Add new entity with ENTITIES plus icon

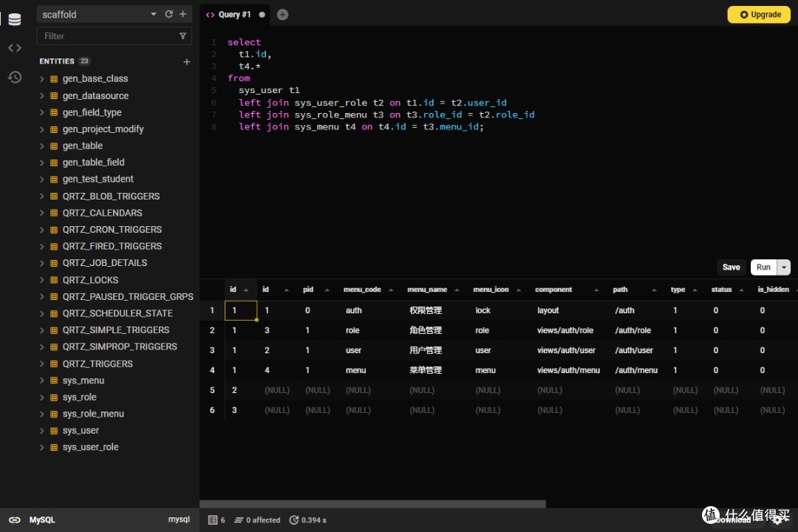pos(186,62)
